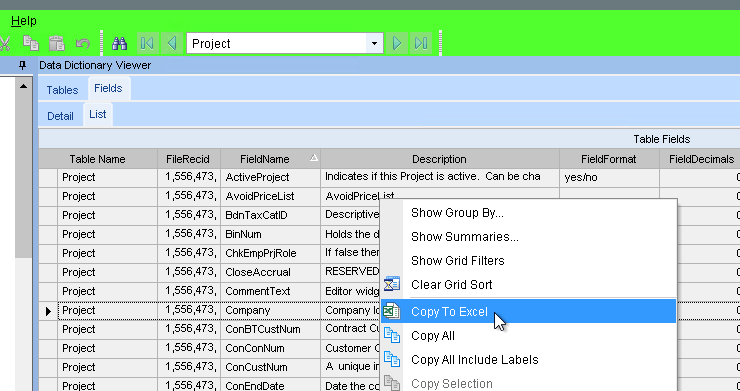Open the Detail sub-tab

pyautogui.click(x=60, y=116)
